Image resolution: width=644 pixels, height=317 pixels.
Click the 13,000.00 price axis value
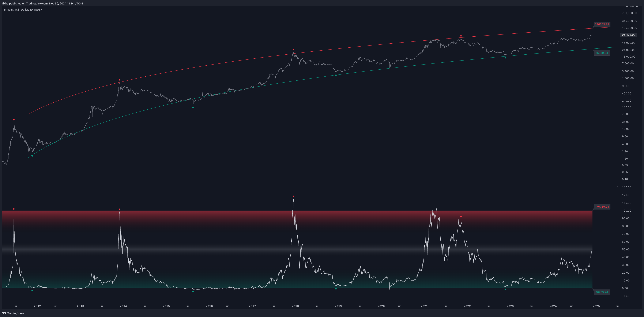(x=629, y=57)
